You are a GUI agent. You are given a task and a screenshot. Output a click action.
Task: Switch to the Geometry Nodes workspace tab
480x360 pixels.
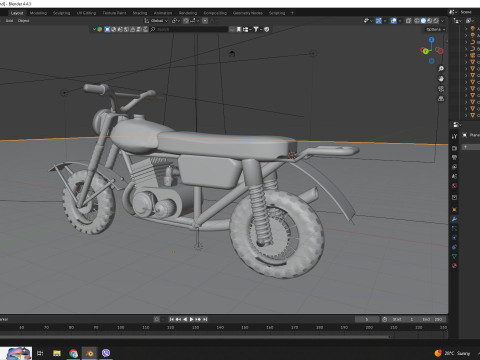pyautogui.click(x=248, y=13)
